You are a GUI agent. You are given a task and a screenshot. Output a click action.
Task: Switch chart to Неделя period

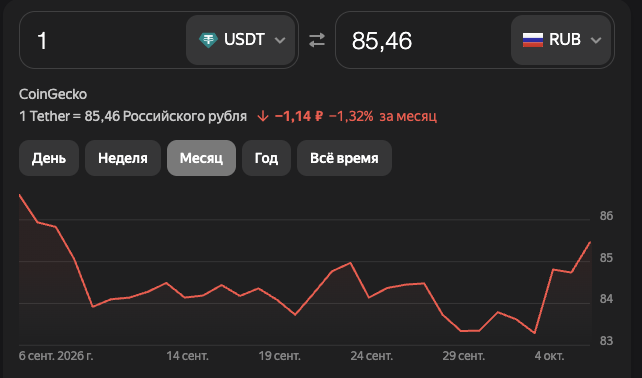click(x=123, y=158)
